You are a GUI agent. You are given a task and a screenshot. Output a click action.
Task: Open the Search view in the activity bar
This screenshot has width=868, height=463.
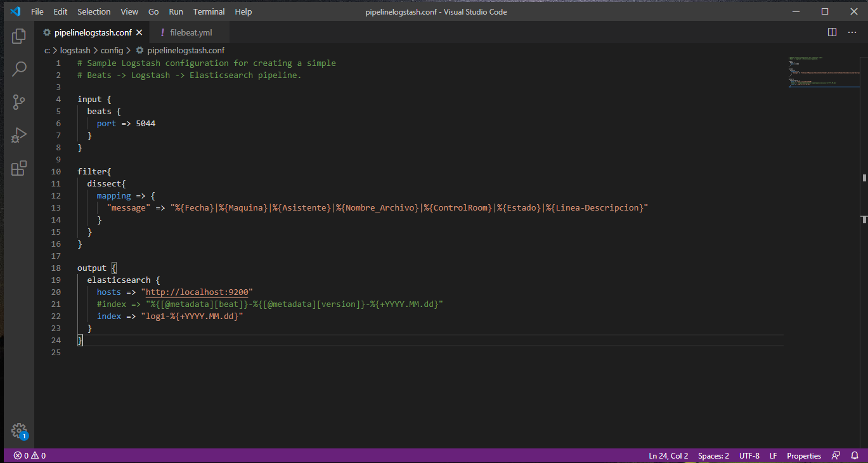19,68
